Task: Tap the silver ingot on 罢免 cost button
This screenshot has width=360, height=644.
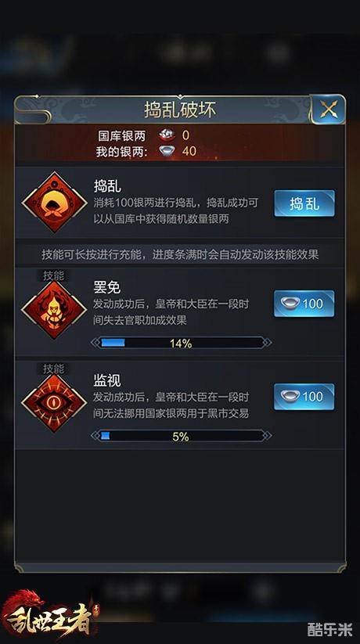Action: click(290, 304)
